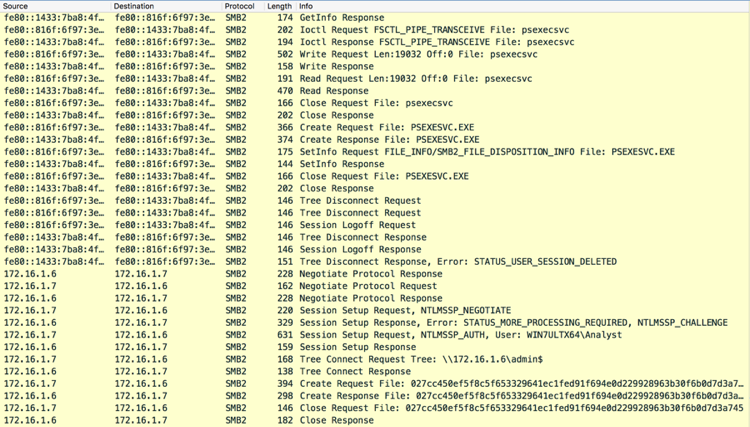The image size is (750, 427).
Task: Select NTLMSSP_AUTH User WIN7ULTX64\Analyst row
Action: [x=375, y=335]
